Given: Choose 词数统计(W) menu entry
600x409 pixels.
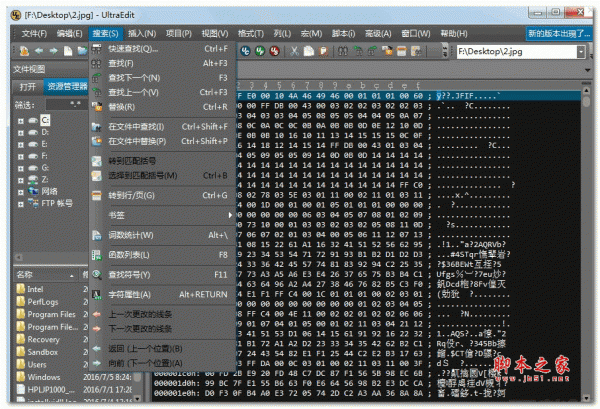Looking at the screenshot, I should [x=163, y=235].
